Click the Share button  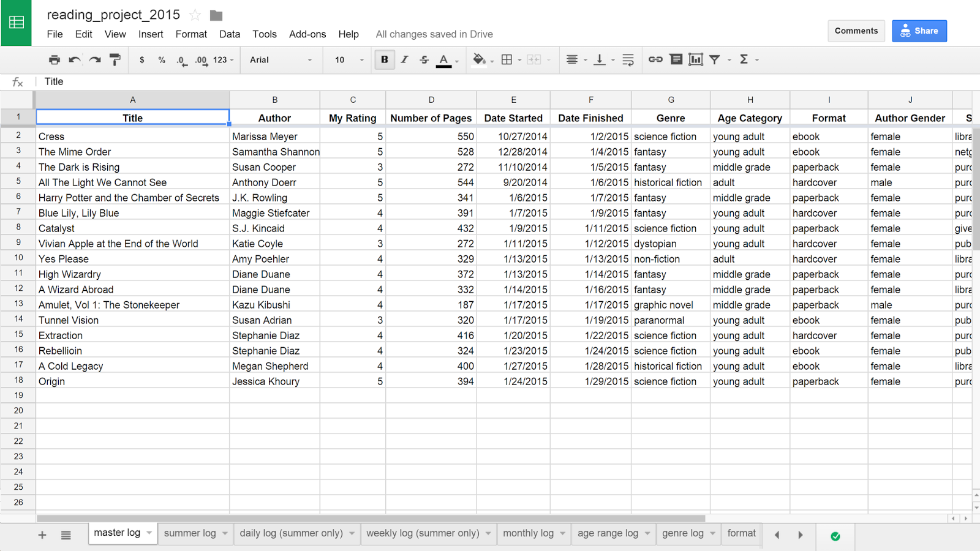click(919, 30)
